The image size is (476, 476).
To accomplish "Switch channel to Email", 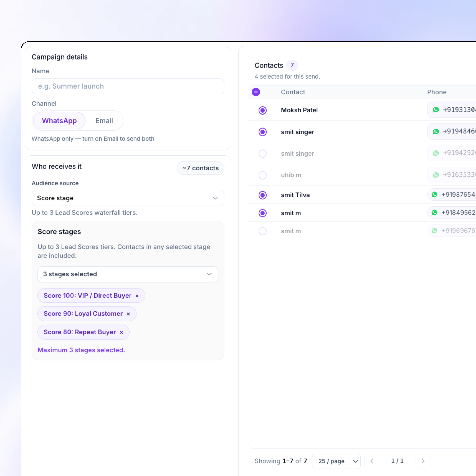I will [104, 121].
